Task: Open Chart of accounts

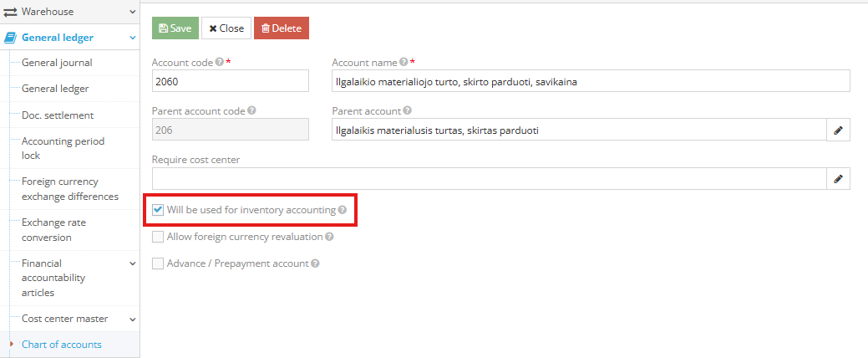Action: [62, 345]
